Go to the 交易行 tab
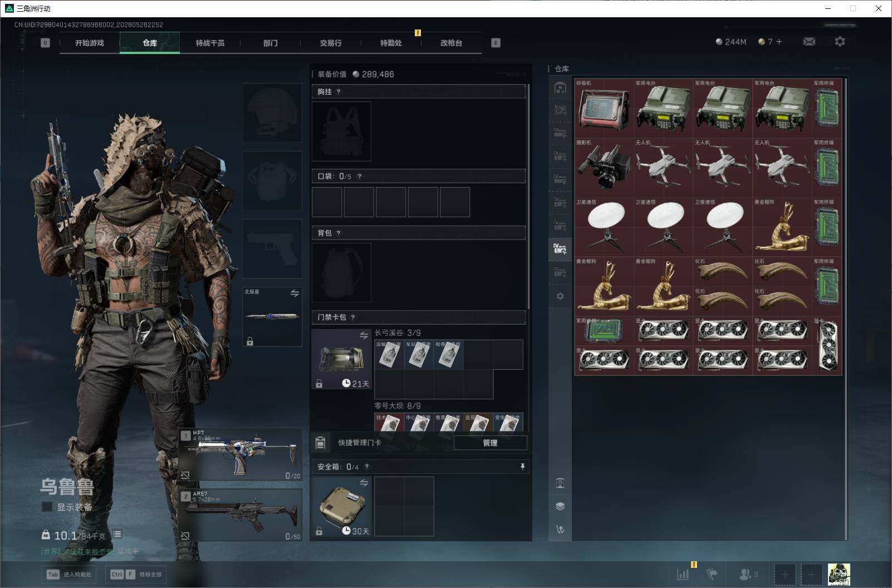 point(331,43)
